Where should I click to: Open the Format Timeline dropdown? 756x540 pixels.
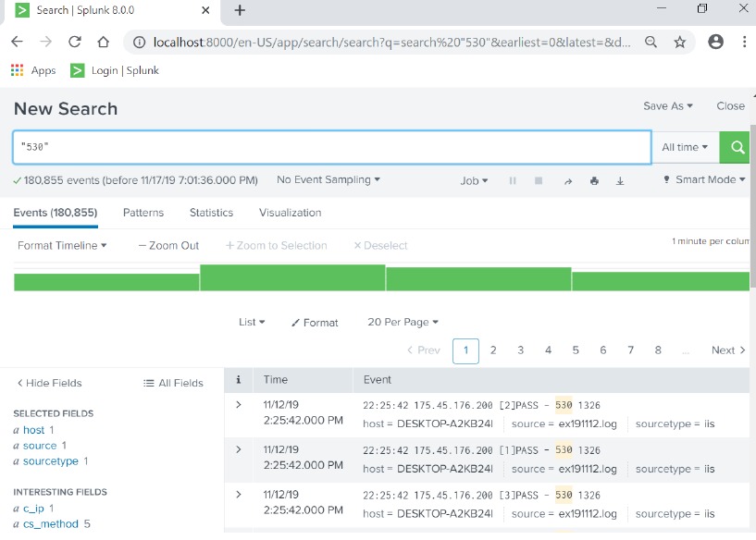click(62, 246)
